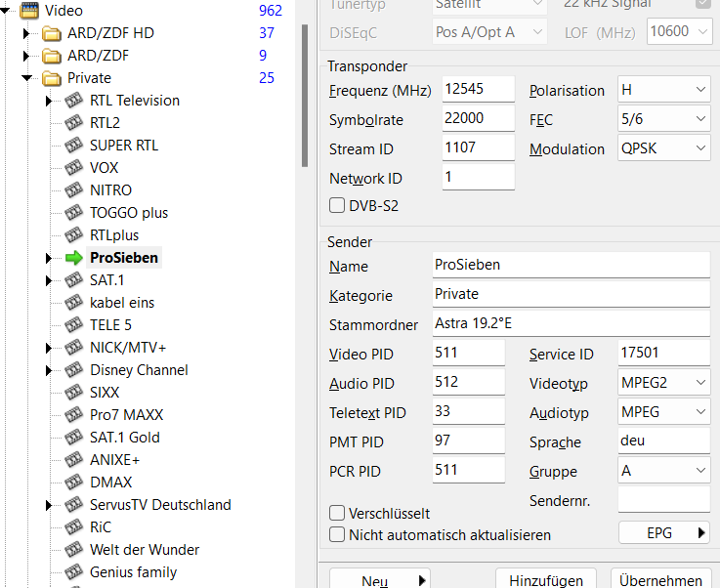Click the Frequenz (MHz) input field

pyautogui.click(x=478, y=90)
